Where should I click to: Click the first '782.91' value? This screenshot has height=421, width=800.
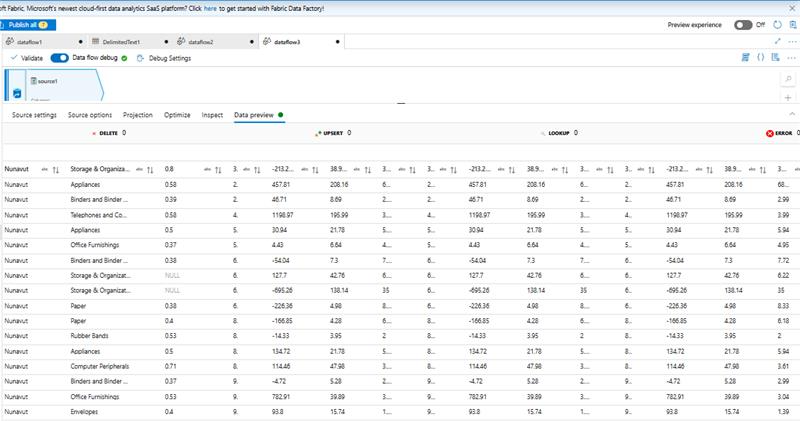click(281, 397)
